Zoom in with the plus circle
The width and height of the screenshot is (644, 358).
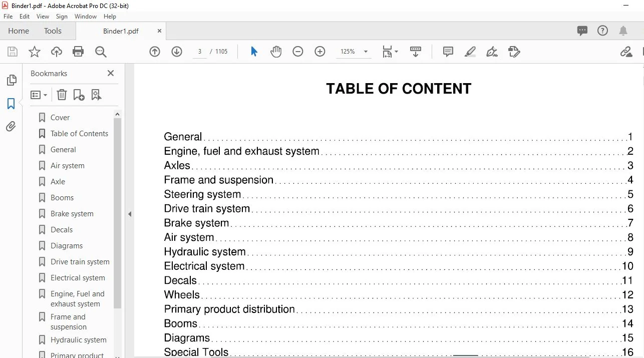(320, 52)
